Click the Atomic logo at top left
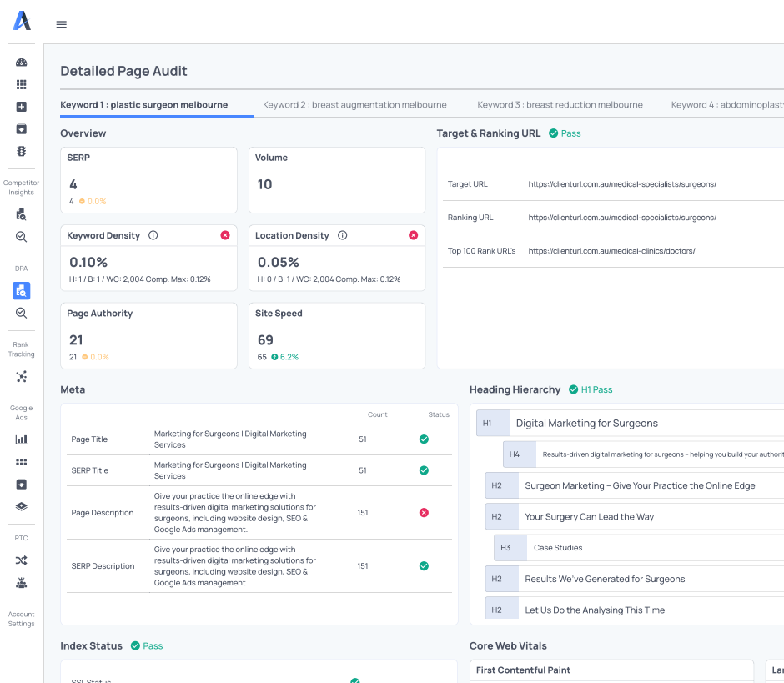Screen dimensions: 784x683 click(22, 20)
